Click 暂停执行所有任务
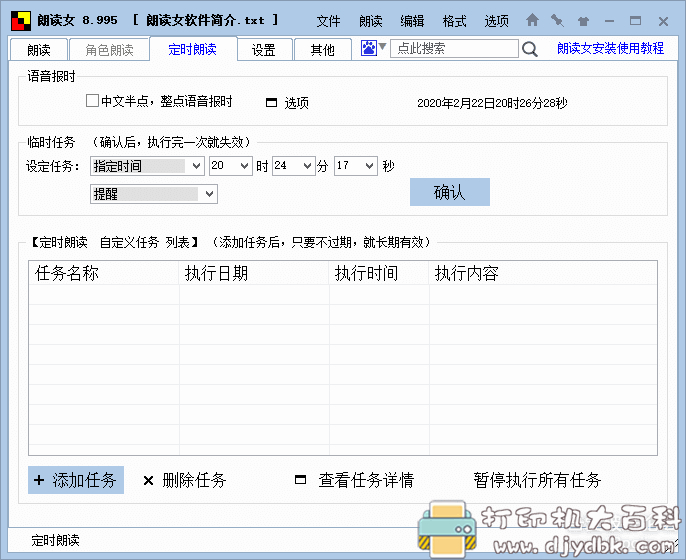686x560 pixels. (x=537, y=480)
